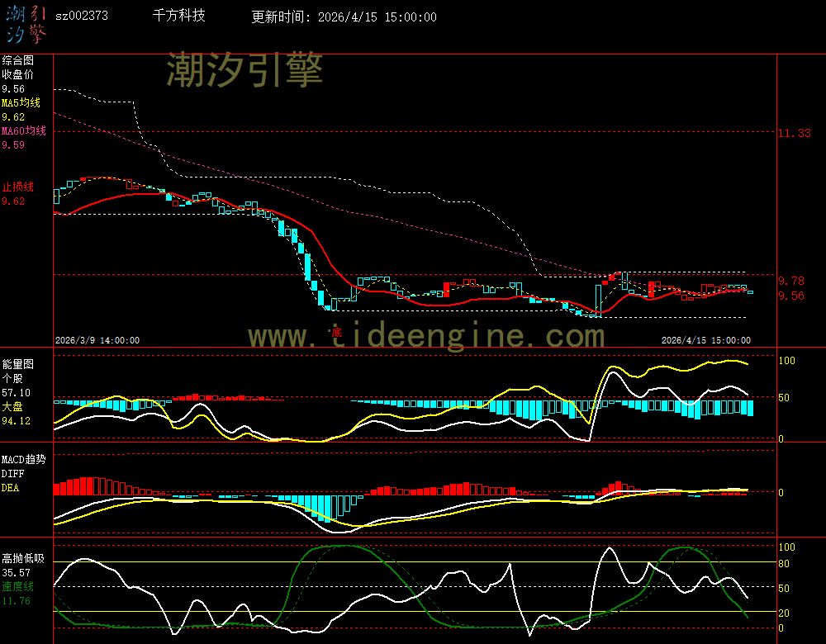
Task: Select stock code sz002373
Action: tap(81, 16)
